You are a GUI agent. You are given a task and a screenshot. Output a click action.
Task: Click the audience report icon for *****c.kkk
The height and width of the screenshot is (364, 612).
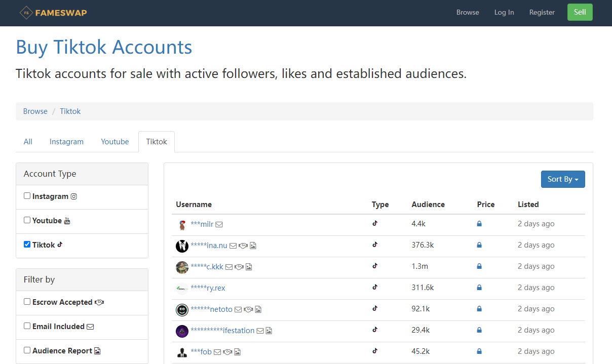pos(249,267)
